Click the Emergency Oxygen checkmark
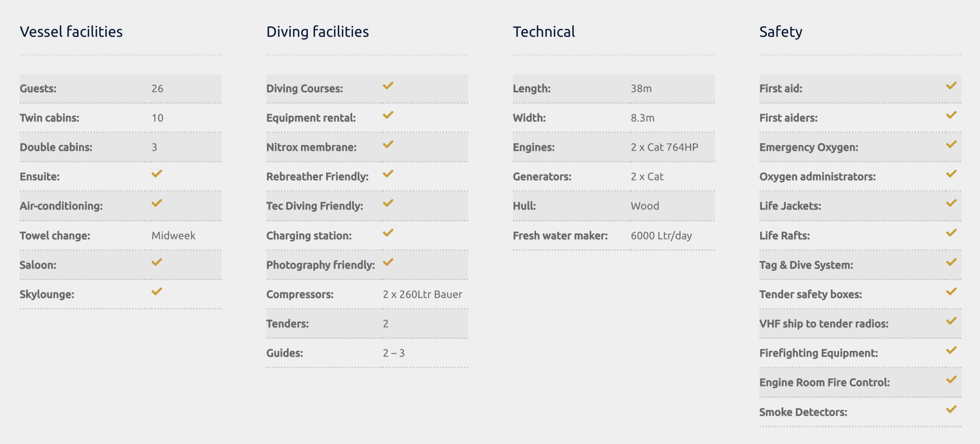The height and width of the screenshot is (444, 980). click(x=951, y=145)
